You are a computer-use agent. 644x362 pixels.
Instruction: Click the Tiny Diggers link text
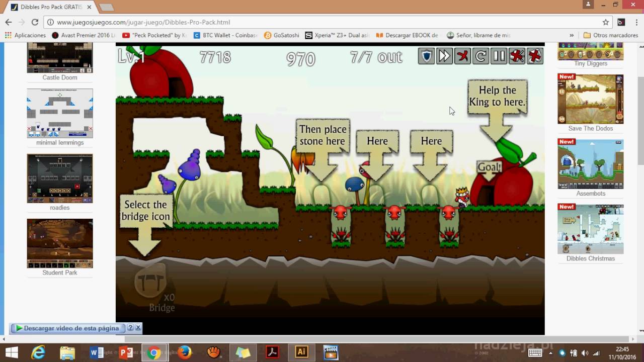coord(591,64)
